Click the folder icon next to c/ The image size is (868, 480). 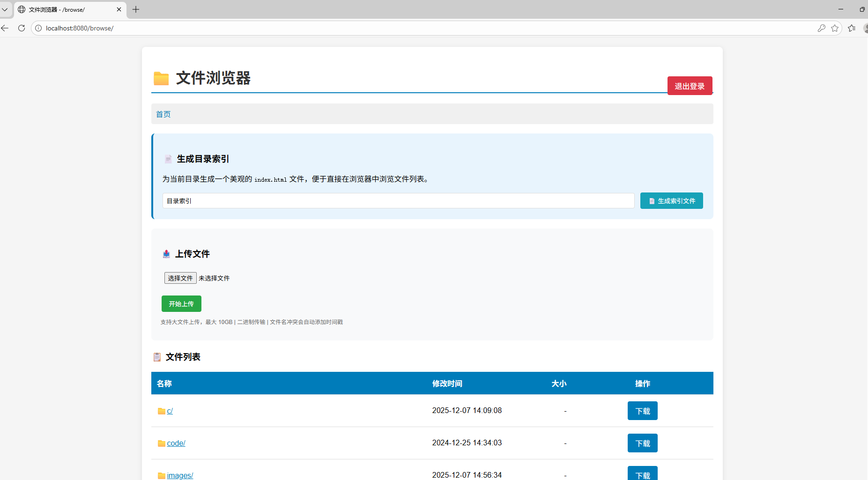pyautogui.click(x=161, y=411)
